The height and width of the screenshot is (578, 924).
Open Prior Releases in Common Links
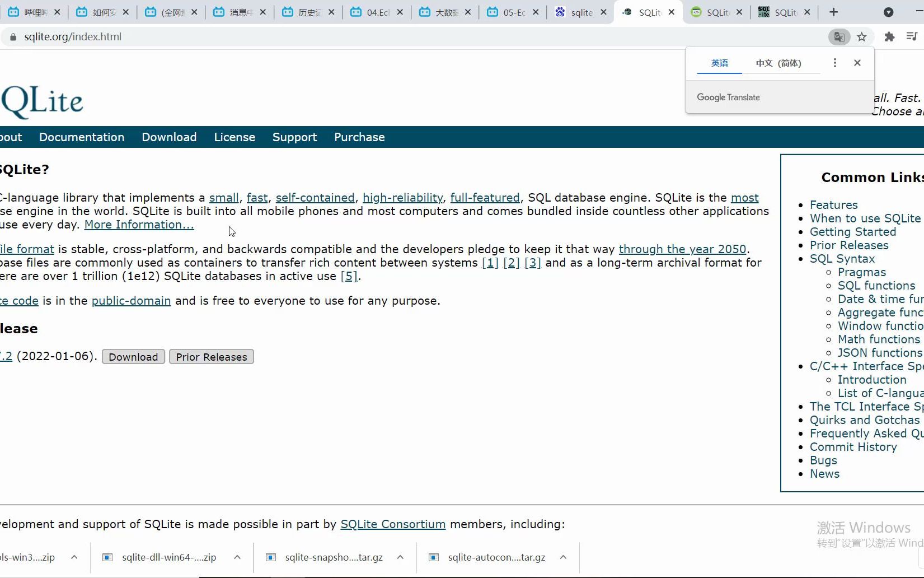click(x=849, y=245)
